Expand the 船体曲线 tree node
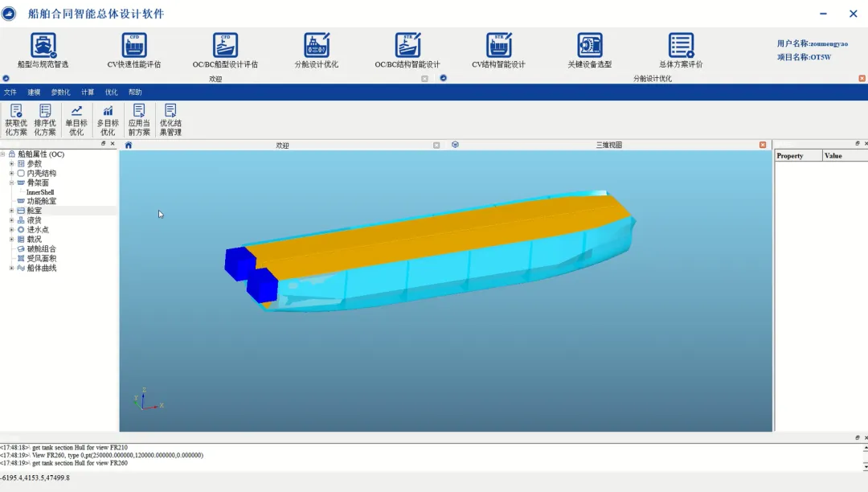Image resolution: width=868 pixels, height=492 pixels. point(11,268)
